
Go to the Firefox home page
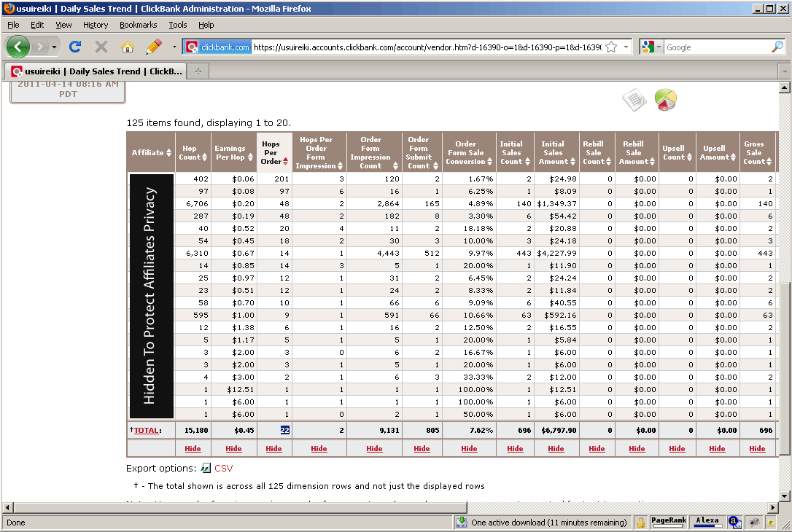pos(127,47)
